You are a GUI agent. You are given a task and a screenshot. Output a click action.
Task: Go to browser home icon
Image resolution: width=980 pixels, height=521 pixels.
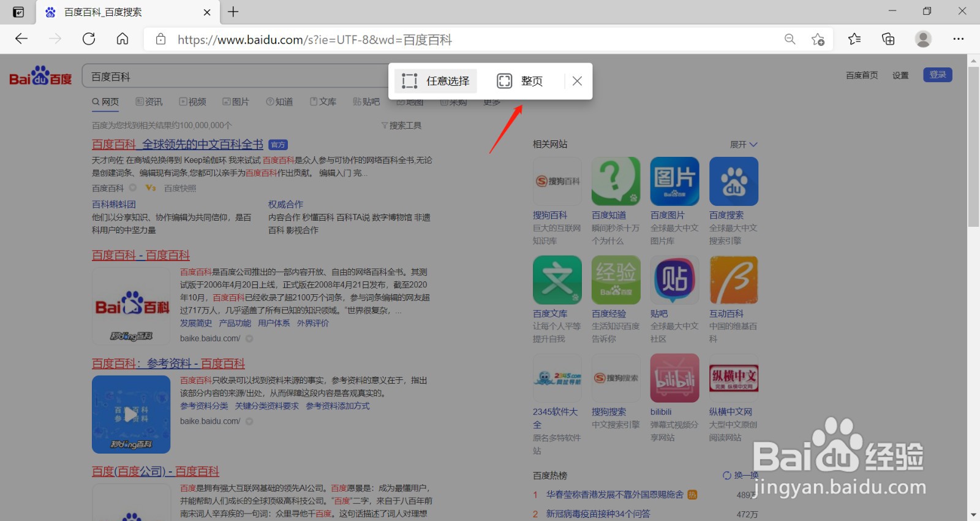123,39
